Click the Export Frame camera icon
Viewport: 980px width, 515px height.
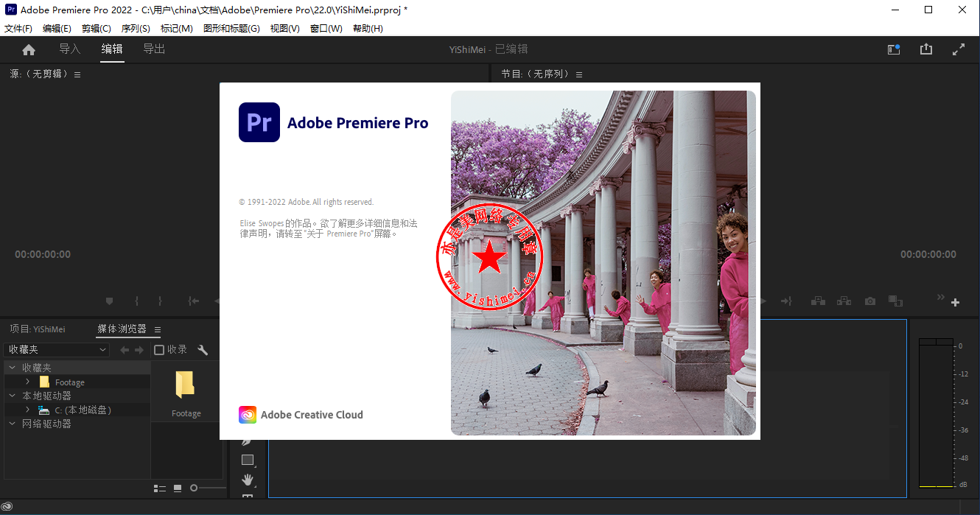(x=870, y=301)
